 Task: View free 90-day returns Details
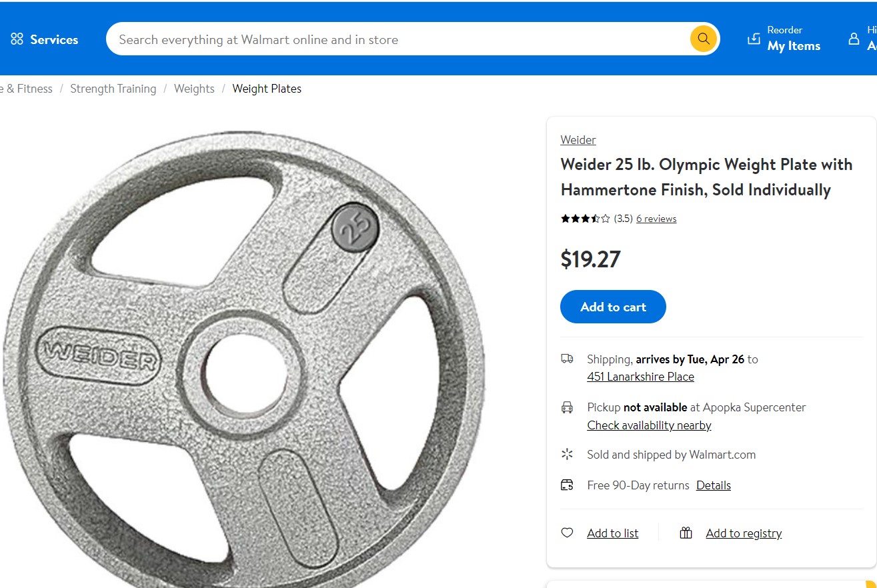point(713,485)
